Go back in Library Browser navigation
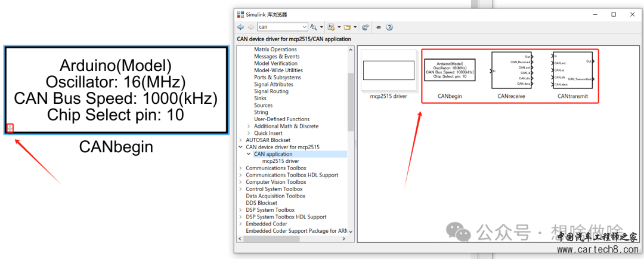 coord(241,27)
